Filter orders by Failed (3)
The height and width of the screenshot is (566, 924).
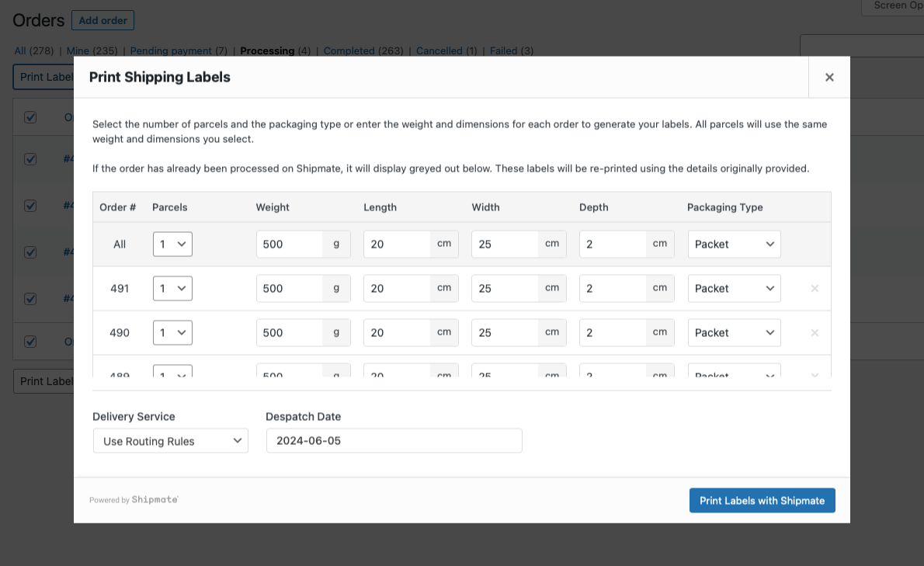pyautogui.click(x=512, y=50)
